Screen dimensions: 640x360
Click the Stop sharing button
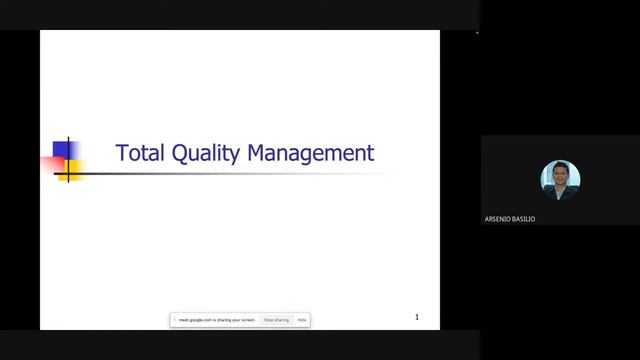[276, 320]
